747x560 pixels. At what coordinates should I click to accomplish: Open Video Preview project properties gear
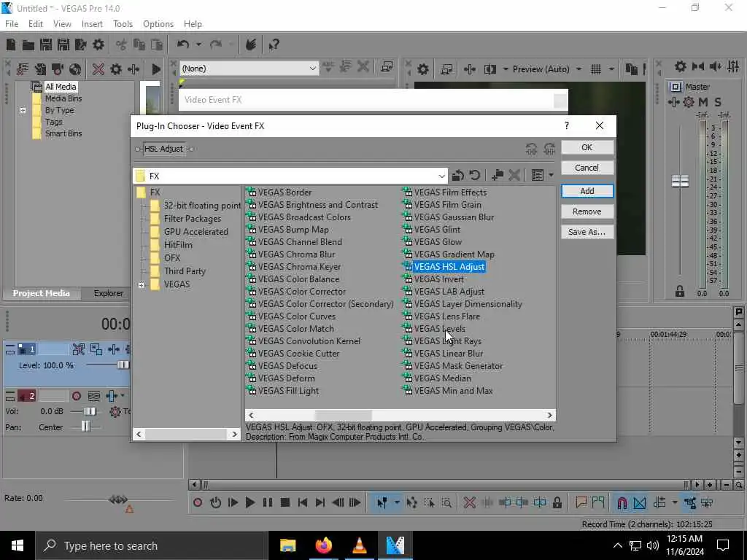pos(422,69)
